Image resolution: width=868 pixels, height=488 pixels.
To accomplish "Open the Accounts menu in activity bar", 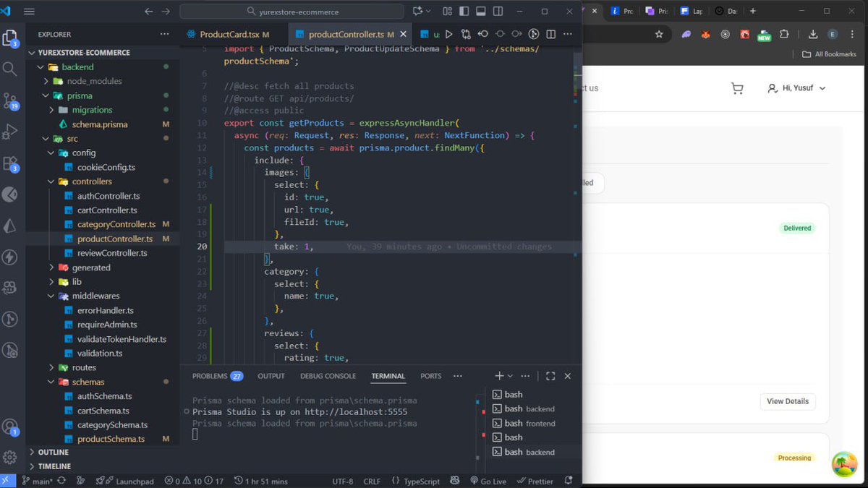I will 10,427.
